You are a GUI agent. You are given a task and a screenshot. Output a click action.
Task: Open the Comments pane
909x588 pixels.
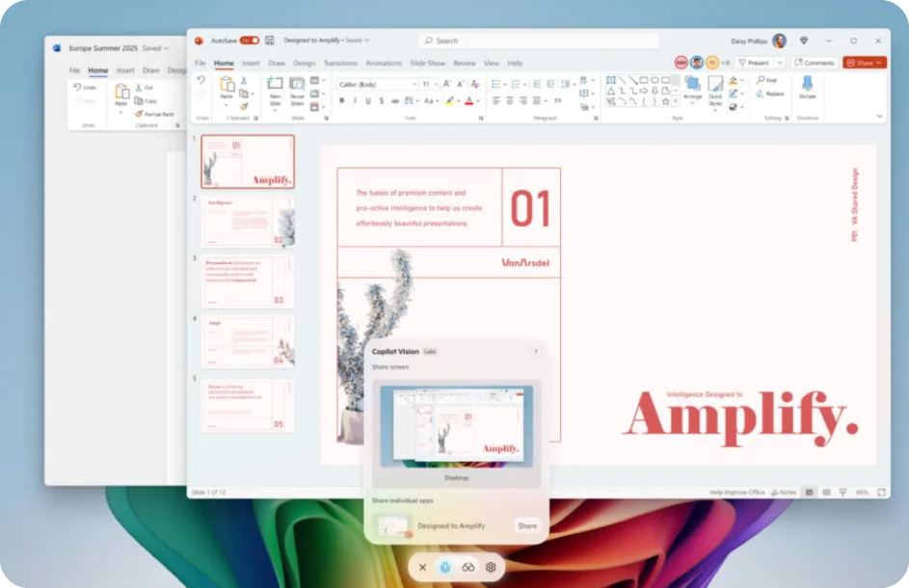[815, 63]
